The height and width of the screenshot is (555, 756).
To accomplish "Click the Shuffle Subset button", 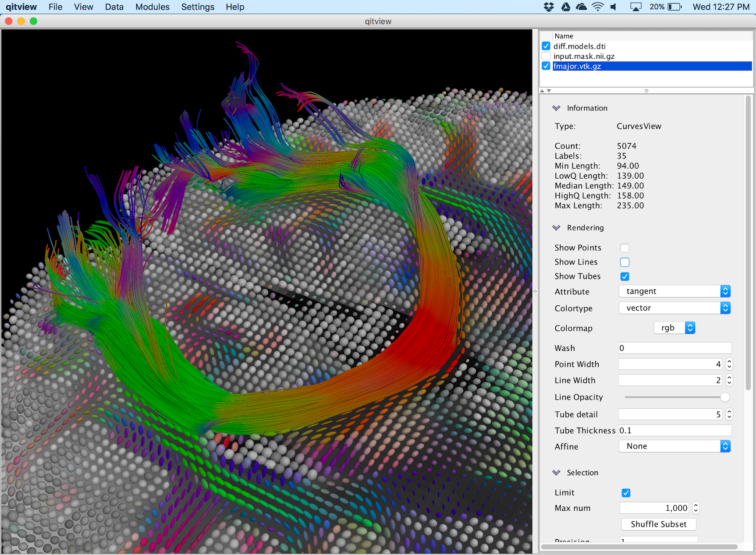I will 658,524.
